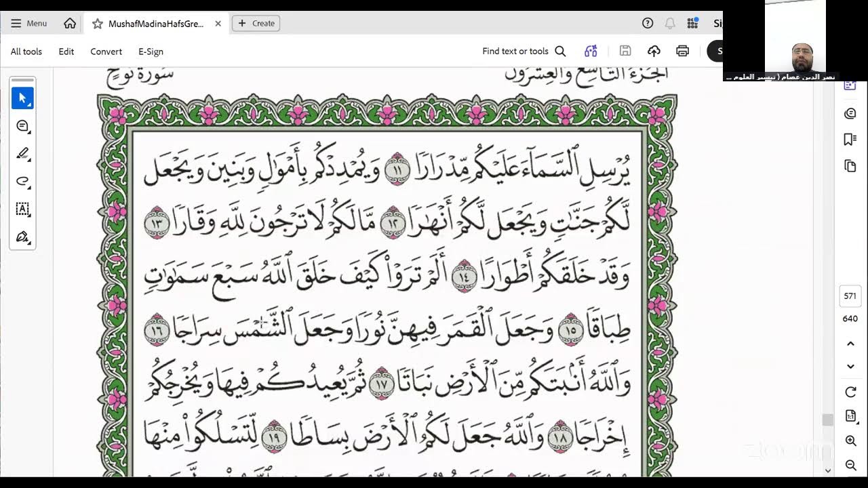This screenshot has height=488, width=868.
Task: Go to previous page arrow
Action: click(850, 344)
